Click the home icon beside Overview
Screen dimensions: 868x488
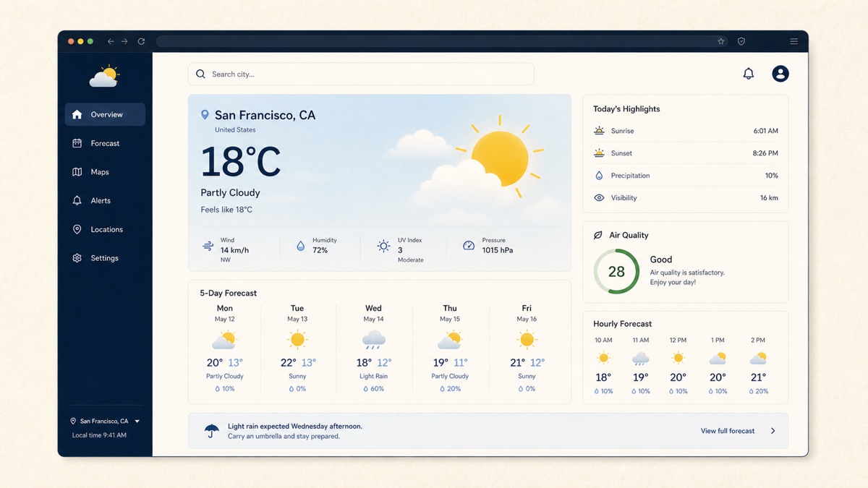pos(77,114)
